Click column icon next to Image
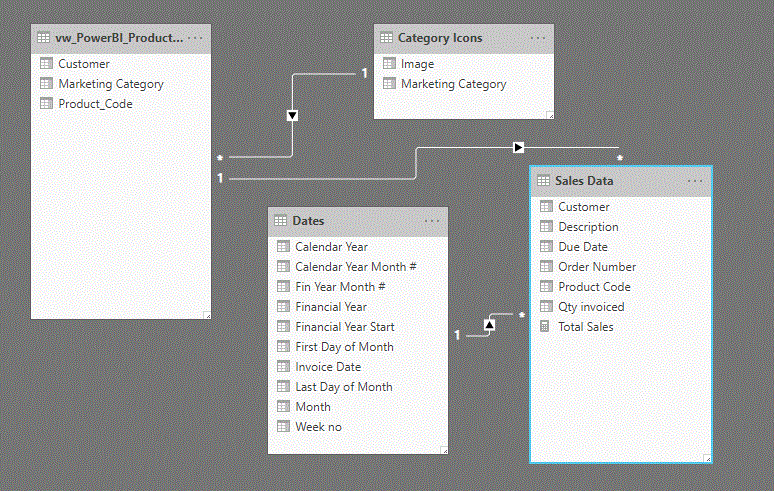This screenshot has width=774, height=491. coord(389,63)
